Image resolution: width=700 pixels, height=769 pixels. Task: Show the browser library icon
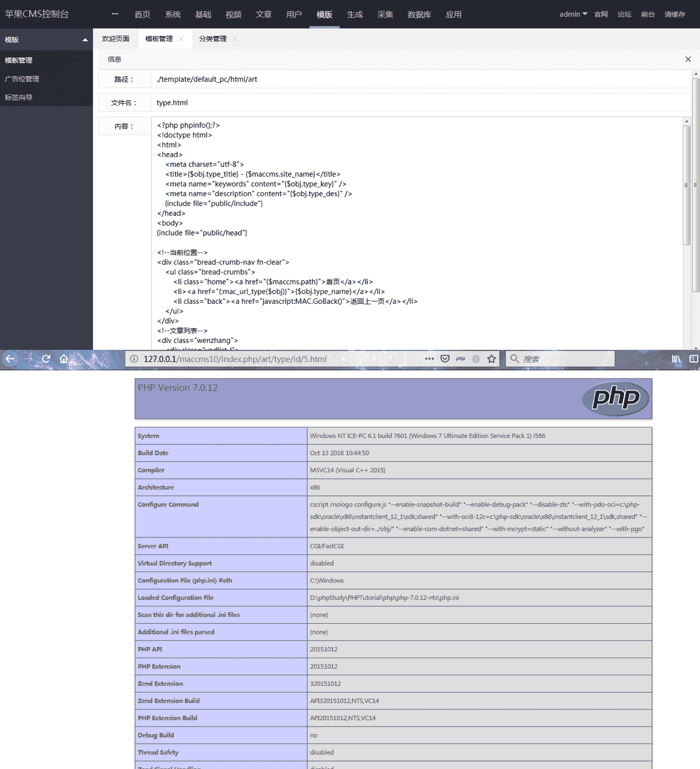676,359
